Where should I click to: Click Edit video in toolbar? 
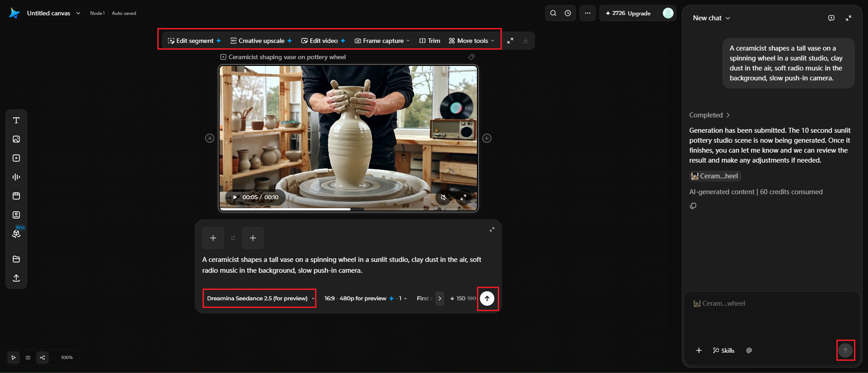tap(323, 41)
